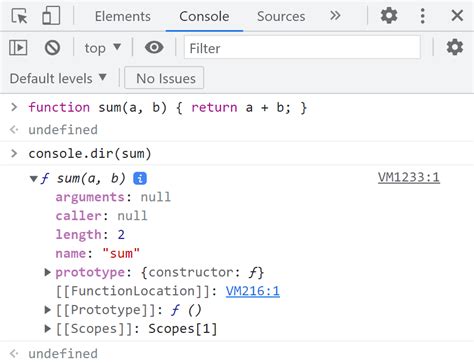Click the blue info badge beside sum(a, b)
The width and height of the screenshot is (474, 363).
[x=140, y=179]
